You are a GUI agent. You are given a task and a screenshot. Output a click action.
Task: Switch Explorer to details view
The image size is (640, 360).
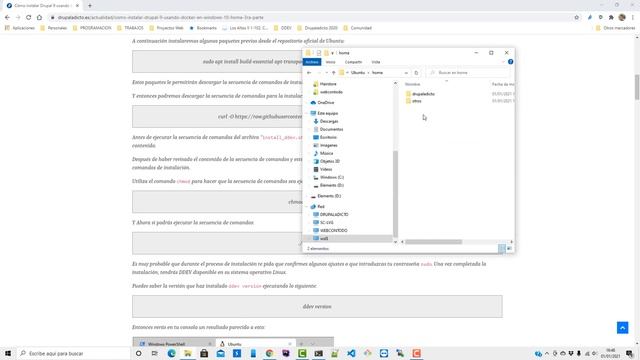point(502,248)
